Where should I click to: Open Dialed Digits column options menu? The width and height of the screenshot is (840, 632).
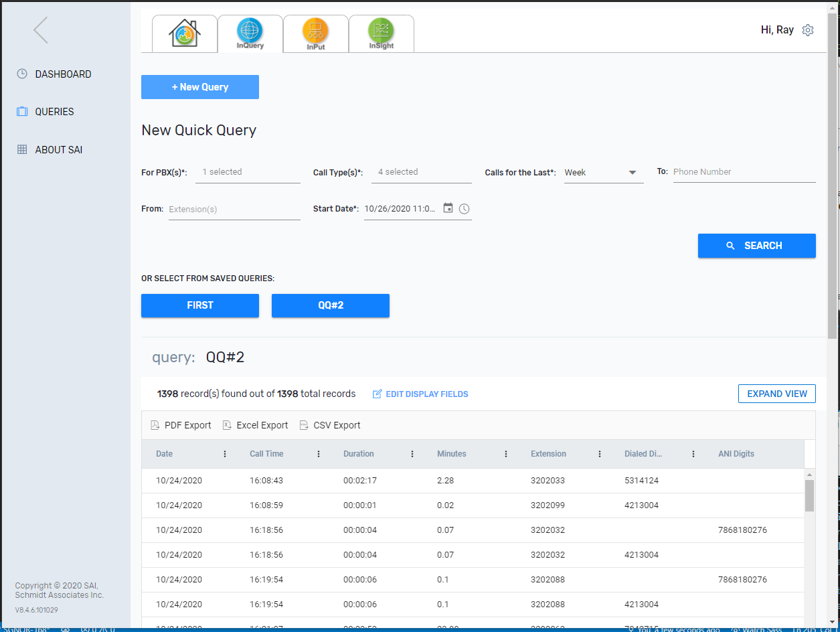coord(693,454)
